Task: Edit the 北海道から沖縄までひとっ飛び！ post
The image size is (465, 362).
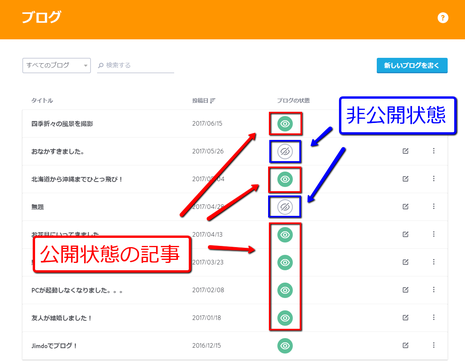Action: pyautogui.click(x=405, y=179)
